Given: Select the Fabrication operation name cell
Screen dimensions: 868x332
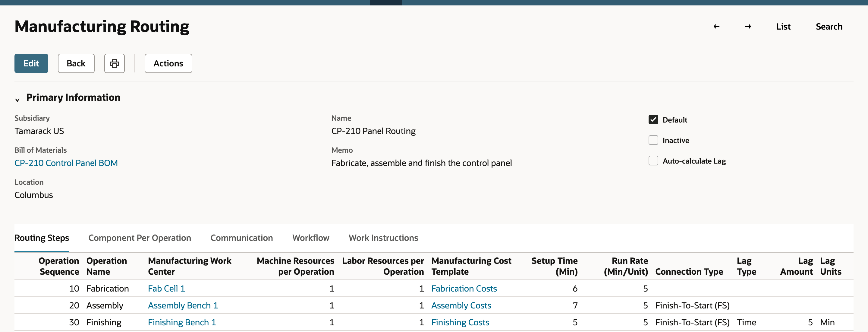Looking at the screenshot, I should [108, 289].
